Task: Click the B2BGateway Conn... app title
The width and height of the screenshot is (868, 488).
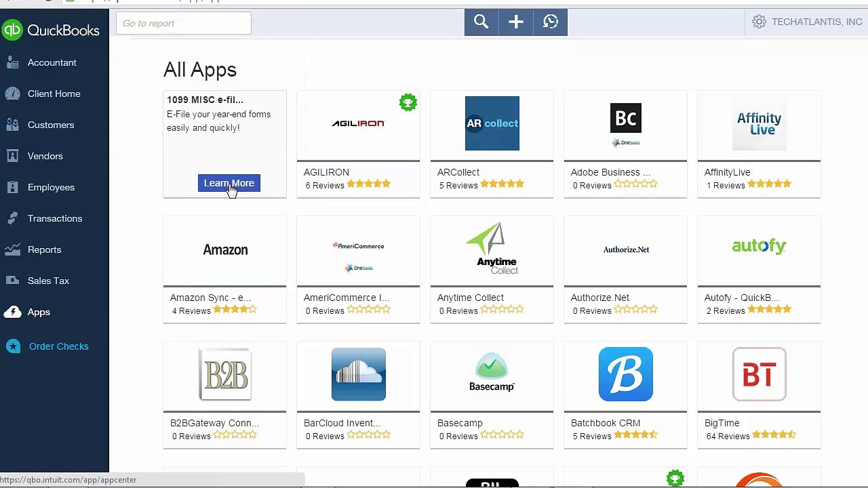Action: point(214,423)
